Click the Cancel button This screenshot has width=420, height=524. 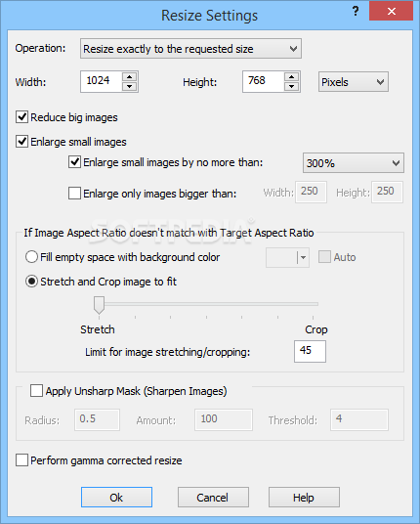coord(213,497)
